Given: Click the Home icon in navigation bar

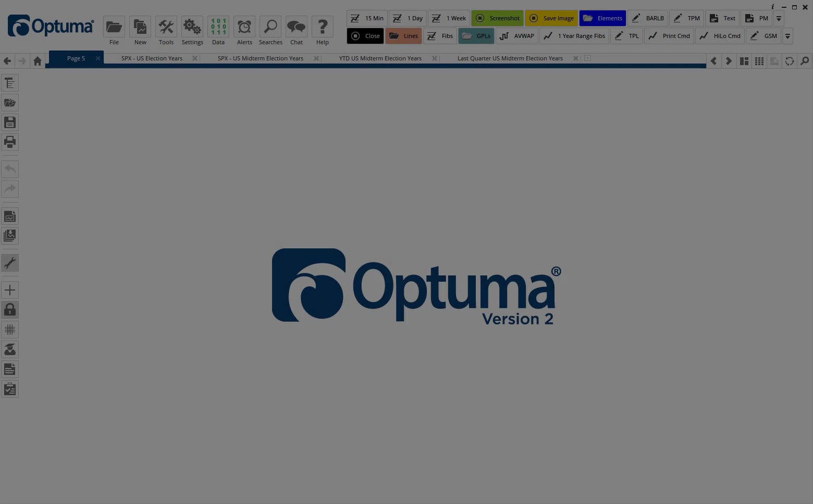Looking at the screenshot, I should point(37,61).
